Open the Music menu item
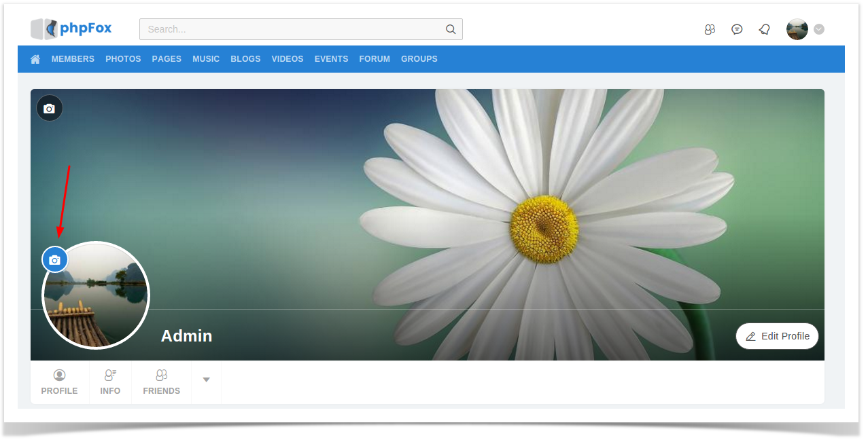The height and width of the screenshot is (442, 868). click(206, 59)
